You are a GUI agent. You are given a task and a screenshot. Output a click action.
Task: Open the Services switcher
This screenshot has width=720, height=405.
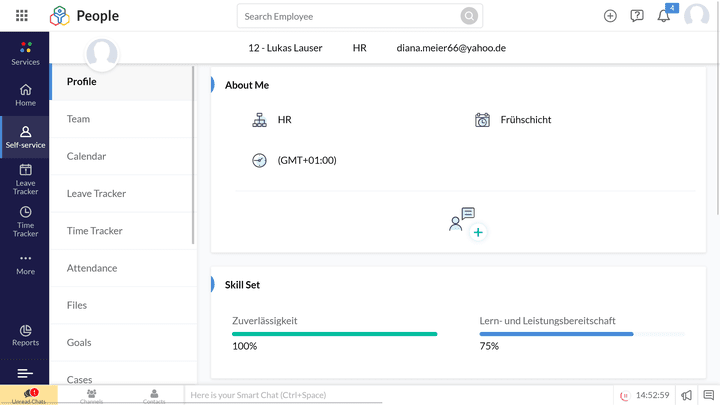click(25, 53)
